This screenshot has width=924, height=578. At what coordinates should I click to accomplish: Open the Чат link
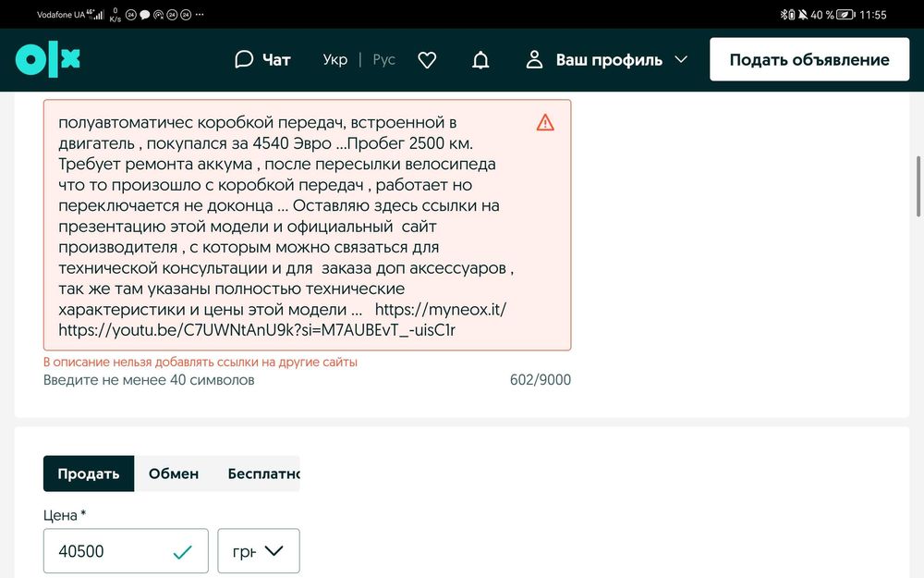(276, 60)
